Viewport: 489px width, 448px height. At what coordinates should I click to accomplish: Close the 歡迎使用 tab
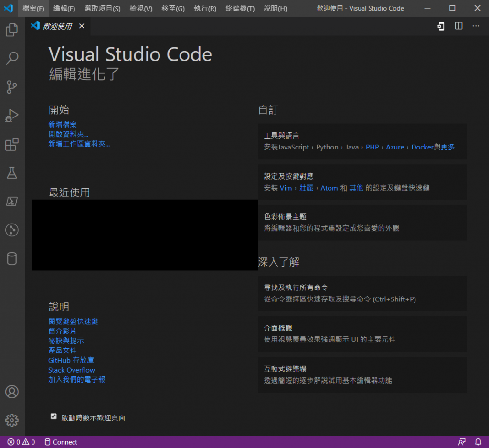[82, 26]
